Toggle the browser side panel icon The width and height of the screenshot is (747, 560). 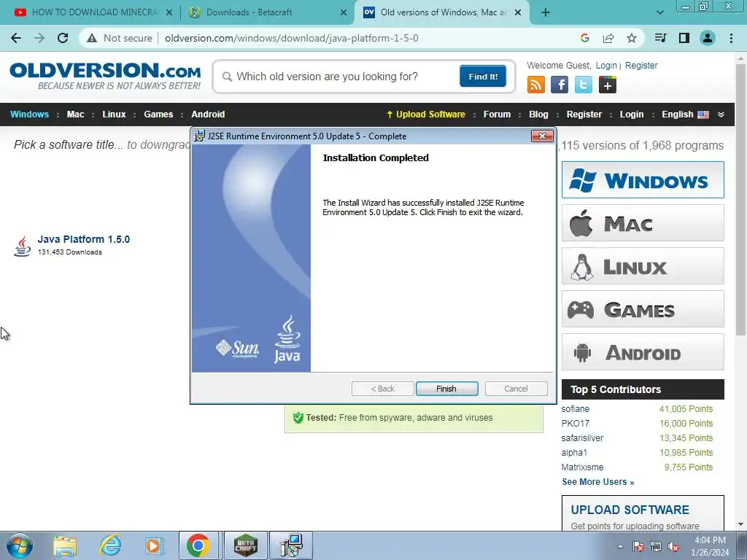(684, 38)
